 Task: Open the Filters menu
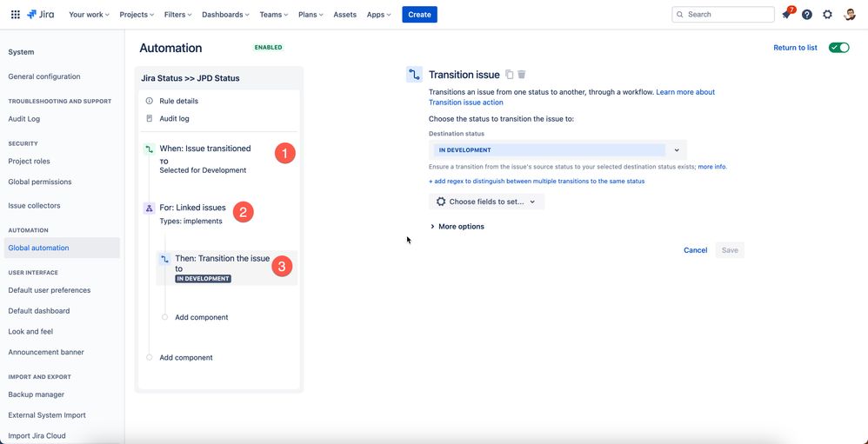tap(177, 15)
